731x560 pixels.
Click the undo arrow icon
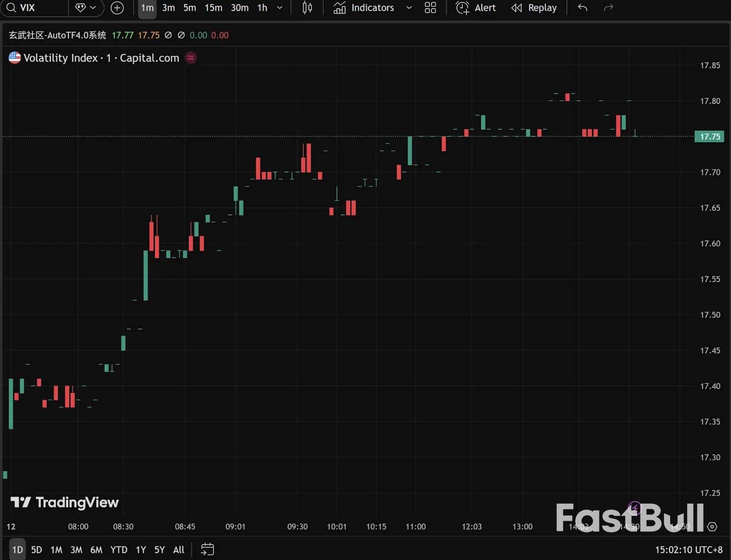click(582, 8)
